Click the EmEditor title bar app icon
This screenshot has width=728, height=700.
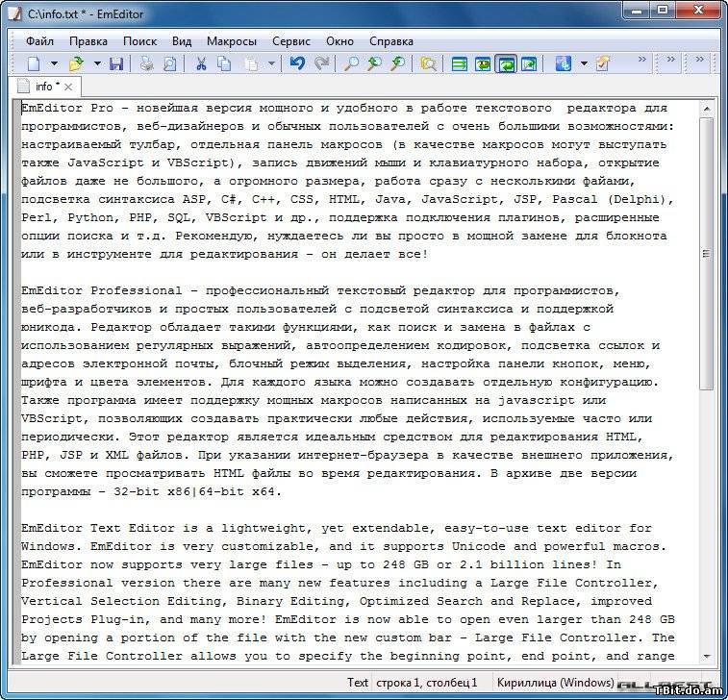point(14,13)
